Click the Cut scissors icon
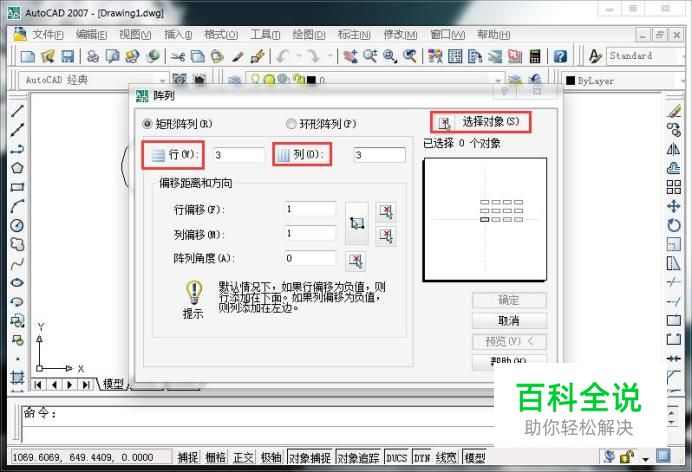Viewport: 692px width, 472px height. click(178, 56)
